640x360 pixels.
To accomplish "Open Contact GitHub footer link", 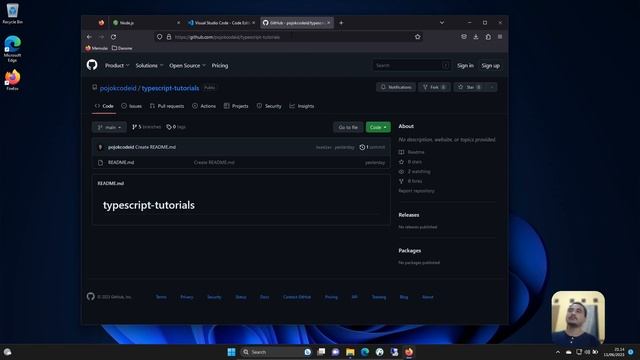I will pyautogui.click(x=297, y=297).
